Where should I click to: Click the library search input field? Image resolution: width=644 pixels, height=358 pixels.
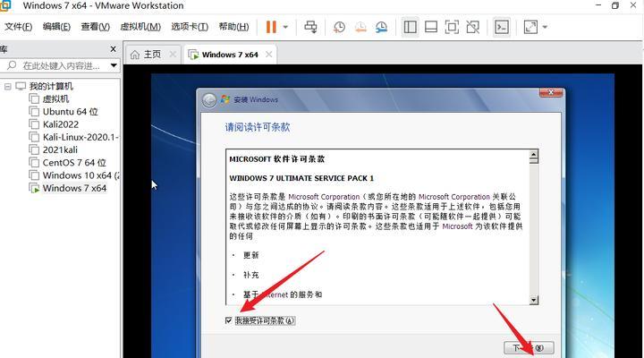tap(61, 65)
